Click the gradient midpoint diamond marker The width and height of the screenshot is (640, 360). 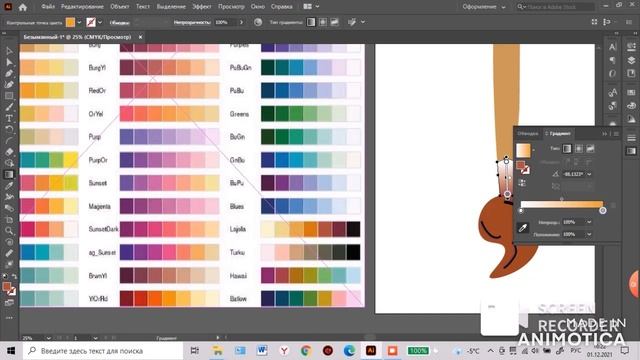click(562, 199)
